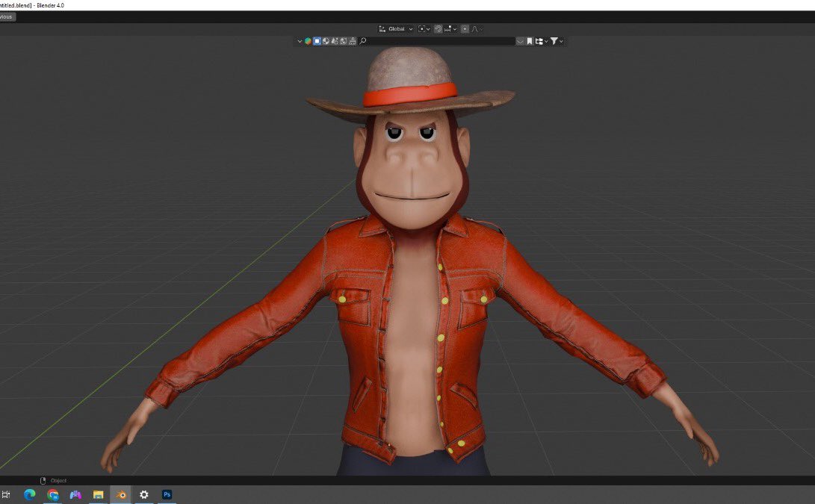Click the Object label in the status bar
Image resolution: width=815 pixels, height=504 pixels.
(58, 481)
